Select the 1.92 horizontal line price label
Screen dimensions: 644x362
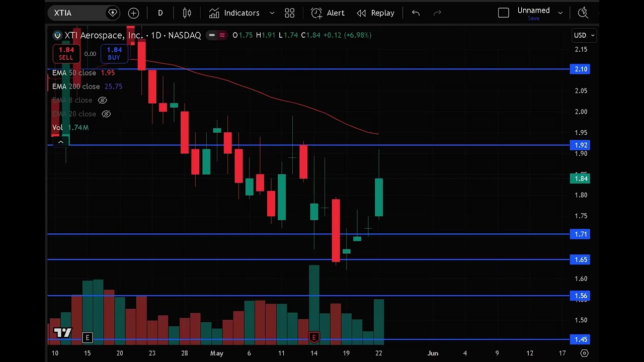point(581,145)
